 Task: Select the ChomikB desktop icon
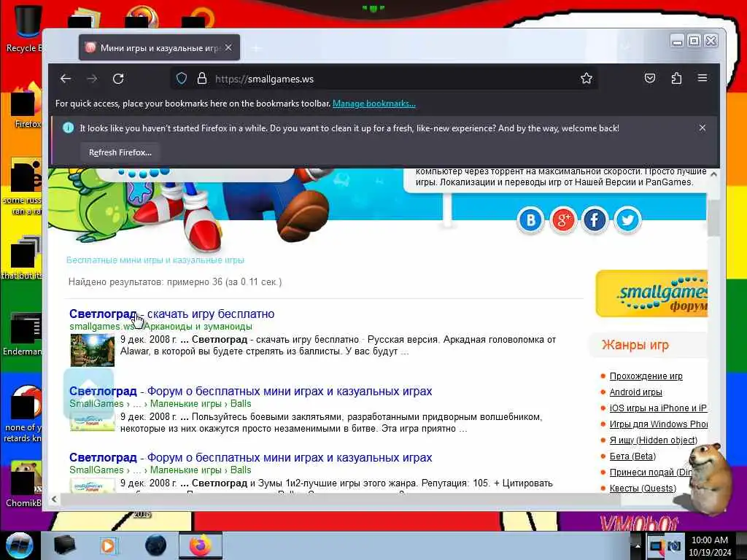(x=24, y=483)
